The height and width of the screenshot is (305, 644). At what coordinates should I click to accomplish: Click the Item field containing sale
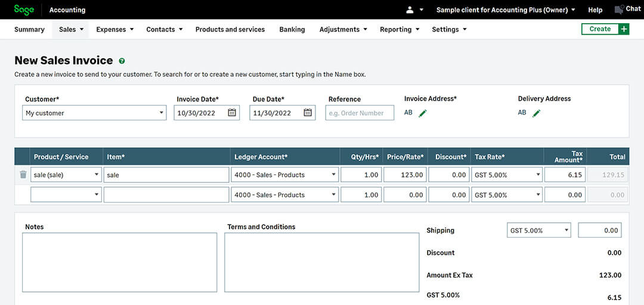click(x=166, y=175)
